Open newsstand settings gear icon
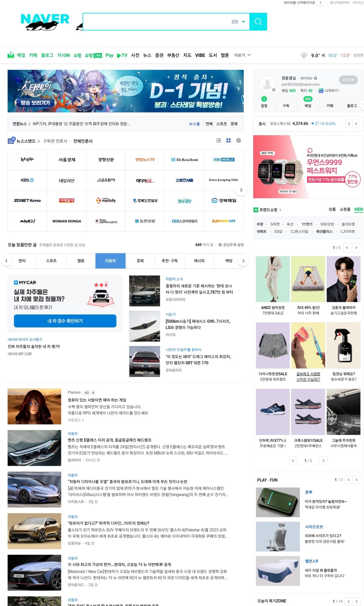The height and width of the screenshot is (606, 364). tap(239, 140)
